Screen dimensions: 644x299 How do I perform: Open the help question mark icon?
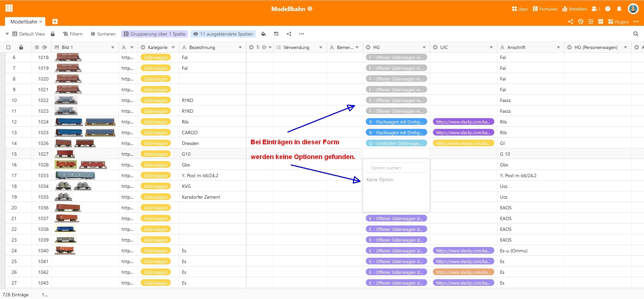[x=608, y=9]
